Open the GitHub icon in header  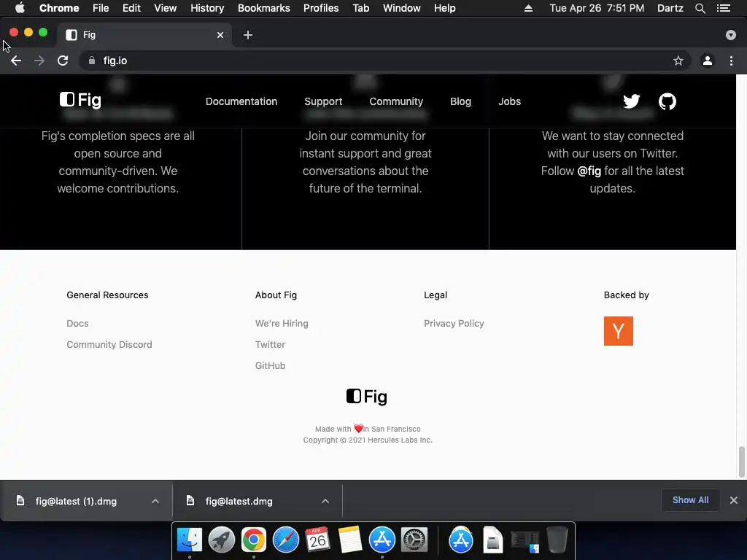click(667, 101)
